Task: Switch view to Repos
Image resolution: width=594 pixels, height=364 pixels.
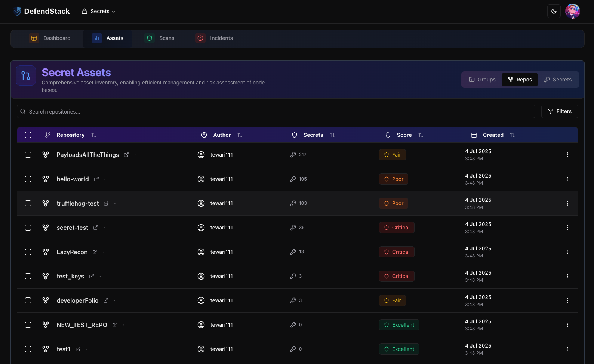Action: click(x=520, y=80)
